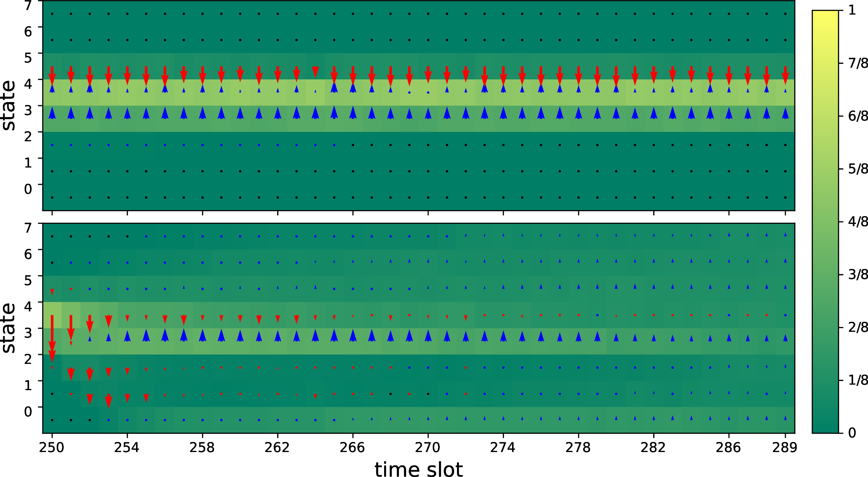Viewport: 868px width, 477px height.
Task: Click the x-axis tick label 250
Action: pos(51,448)
